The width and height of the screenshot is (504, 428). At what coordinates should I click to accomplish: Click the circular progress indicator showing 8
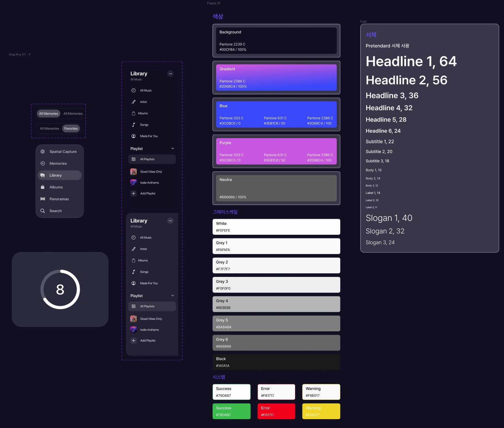pyautogui.click(x=60, y=290)
